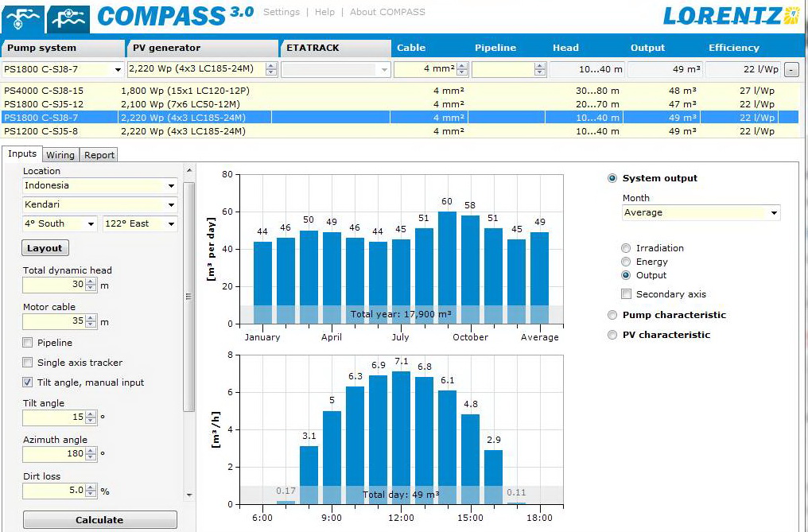Click the Total dynamic head spinner arrows
The height and width of the screenshot is (532, 808).
91,285
